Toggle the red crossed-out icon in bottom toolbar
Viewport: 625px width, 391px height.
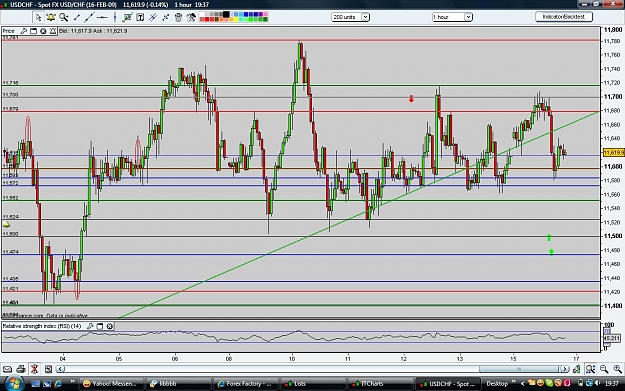[34, 369]
